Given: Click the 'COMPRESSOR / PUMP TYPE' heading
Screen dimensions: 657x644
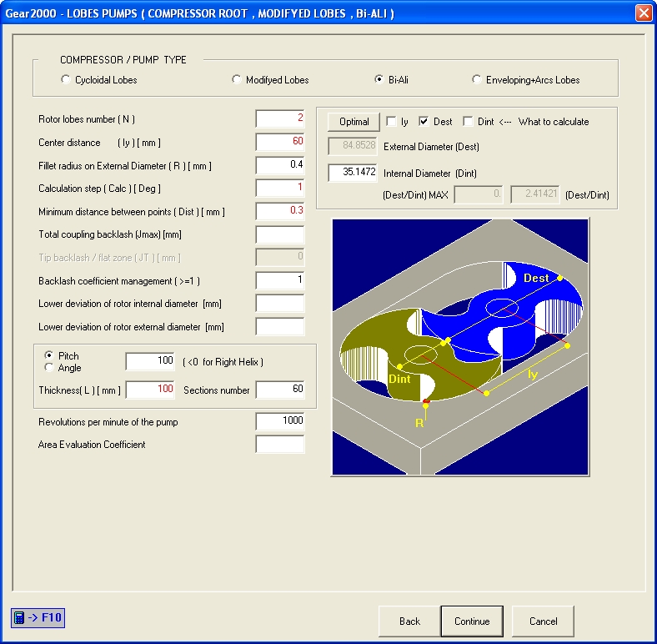Looking at the screenshot, I should (123, 59).
